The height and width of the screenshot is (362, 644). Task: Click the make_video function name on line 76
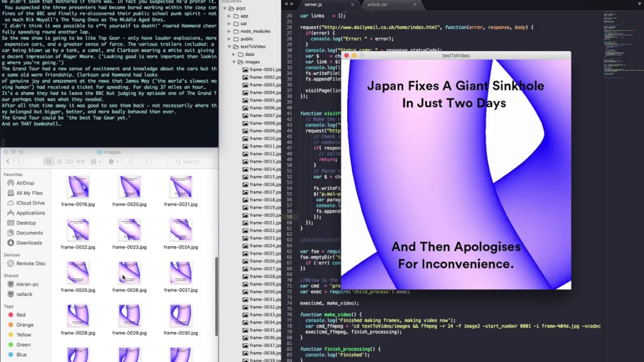coord(337,315)
